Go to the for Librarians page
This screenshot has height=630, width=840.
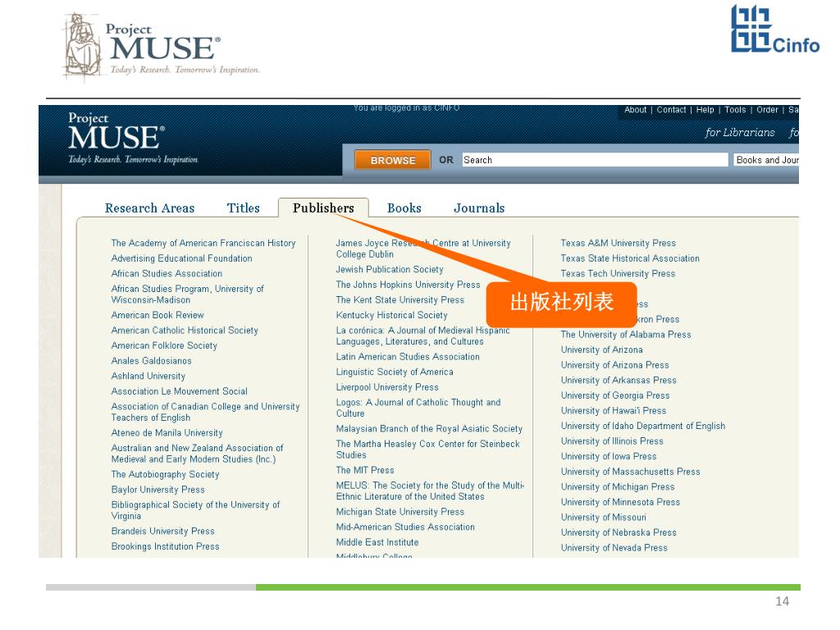[740, 132]
